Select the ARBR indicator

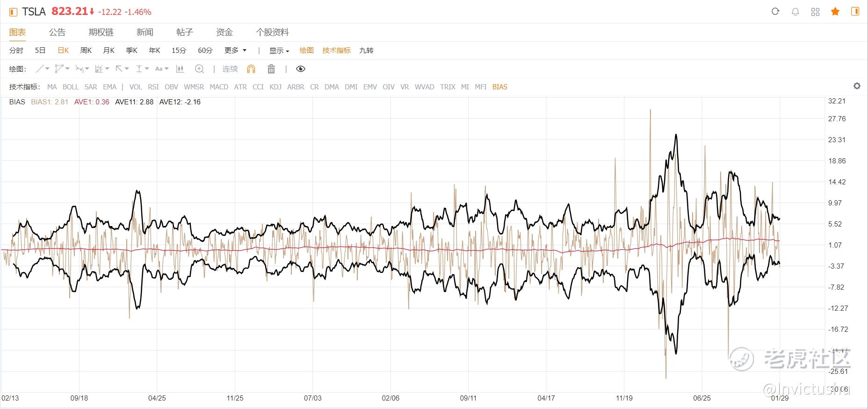point(296,87)
